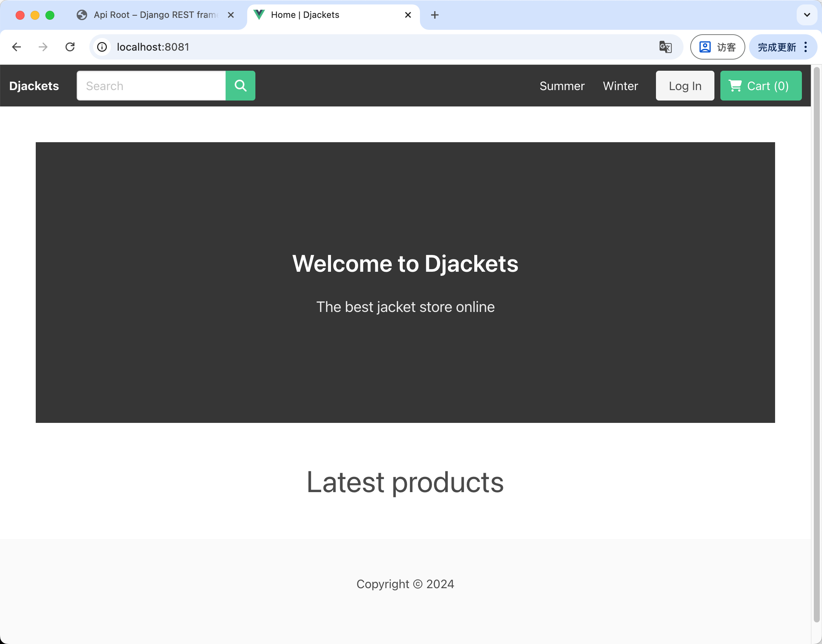Screen dimensions: 822x644
Task: Close the Api Root tab
Action: (231, 15)
